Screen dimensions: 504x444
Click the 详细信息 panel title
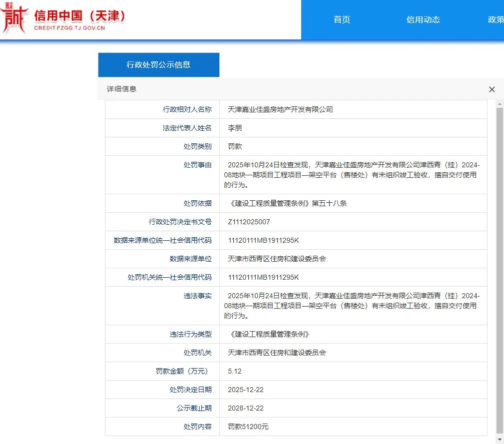[121, 89]
